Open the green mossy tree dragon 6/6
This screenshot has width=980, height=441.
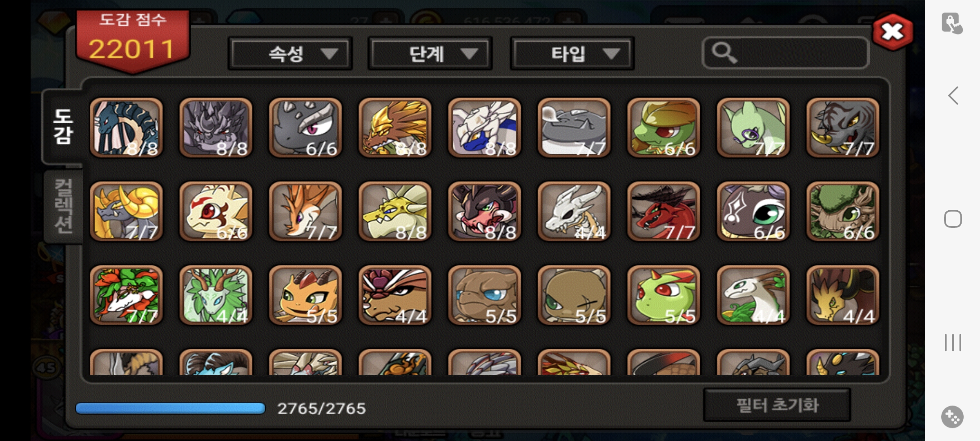(x=843, y=211)
